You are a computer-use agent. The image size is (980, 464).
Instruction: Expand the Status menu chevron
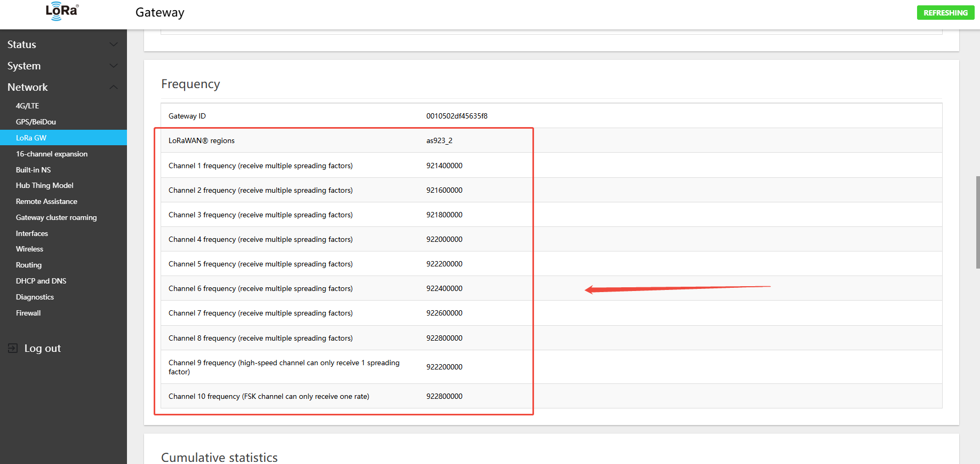[x=113, y=44]
